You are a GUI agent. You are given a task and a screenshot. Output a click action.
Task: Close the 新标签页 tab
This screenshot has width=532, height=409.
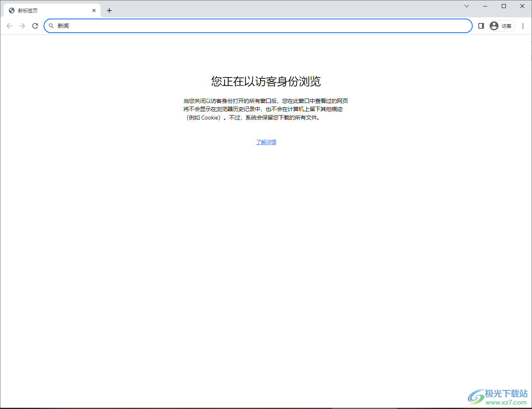[94, 10]
